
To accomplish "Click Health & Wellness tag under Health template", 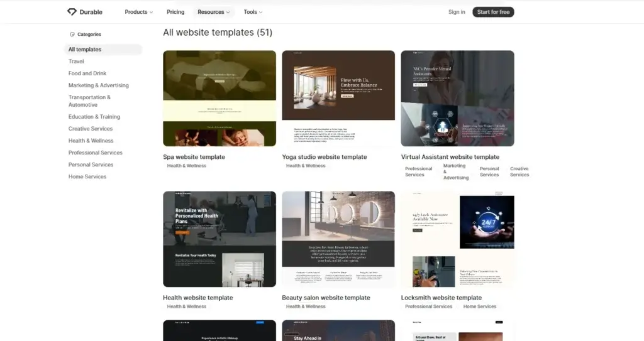I will (186, 306).
